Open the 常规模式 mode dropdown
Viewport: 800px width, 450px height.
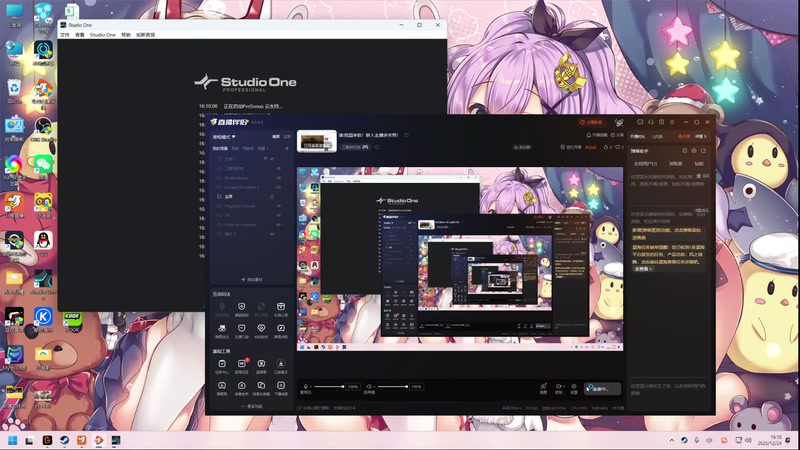(x=224, y=137)
